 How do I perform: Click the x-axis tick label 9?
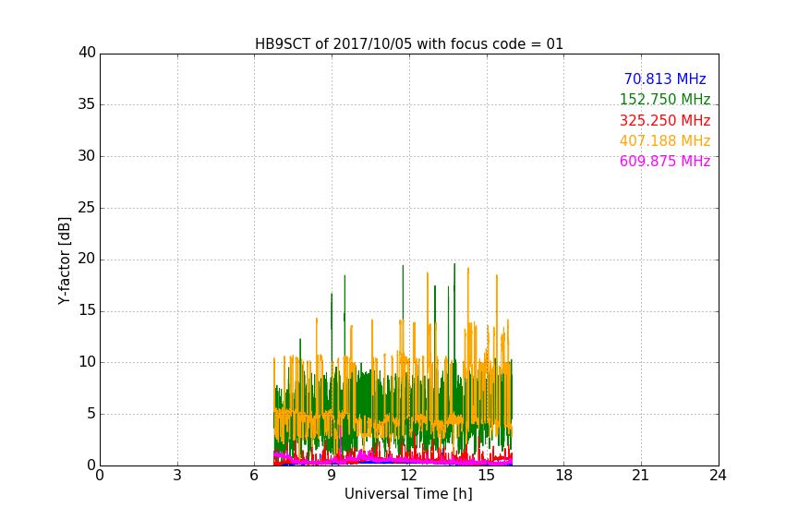click(332, 476)
